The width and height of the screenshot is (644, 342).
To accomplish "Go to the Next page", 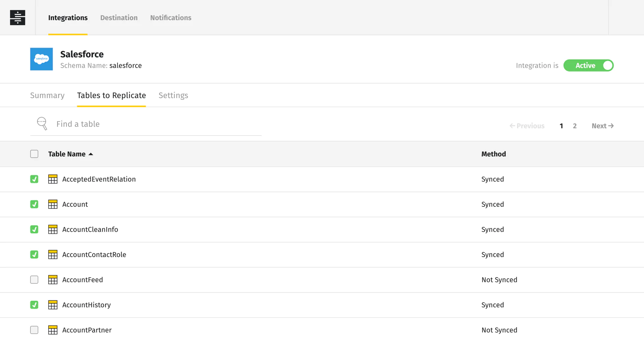I will (x=603, y=126).
